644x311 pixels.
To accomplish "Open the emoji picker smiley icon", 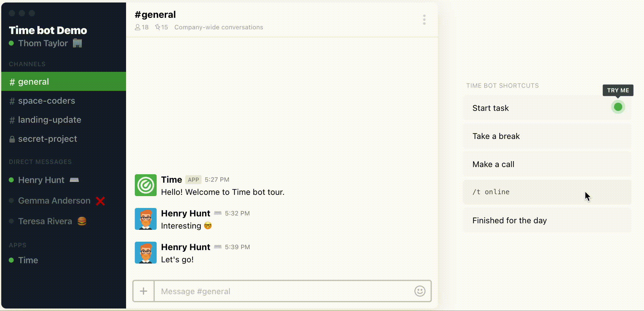I will (x=420, y=291).
